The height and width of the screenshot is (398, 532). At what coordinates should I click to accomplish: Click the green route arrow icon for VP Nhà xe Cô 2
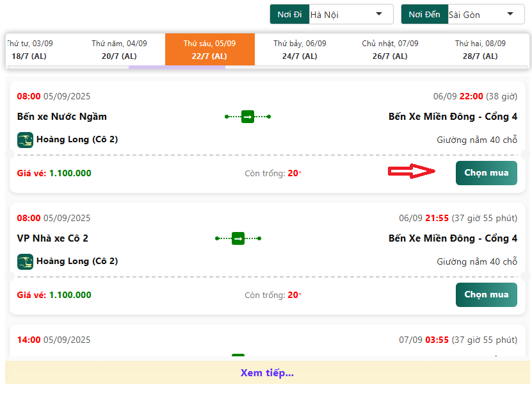coord(238,238)
